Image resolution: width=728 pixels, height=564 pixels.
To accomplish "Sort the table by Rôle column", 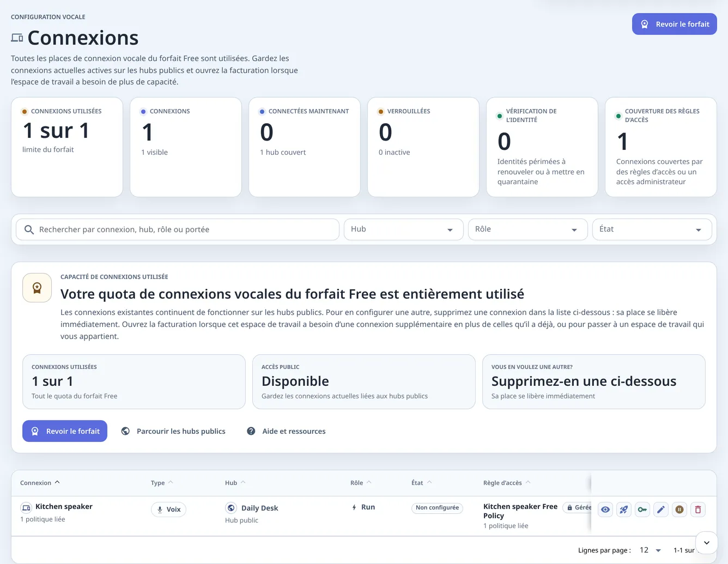I will coord(361,483).
